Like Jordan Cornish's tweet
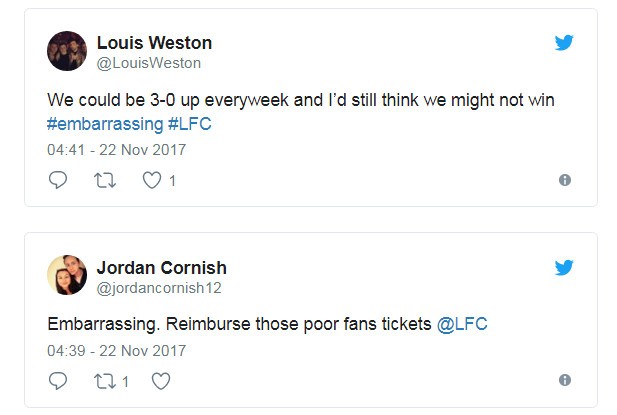This screenshot has height=415, width=617. pos(161,381)
